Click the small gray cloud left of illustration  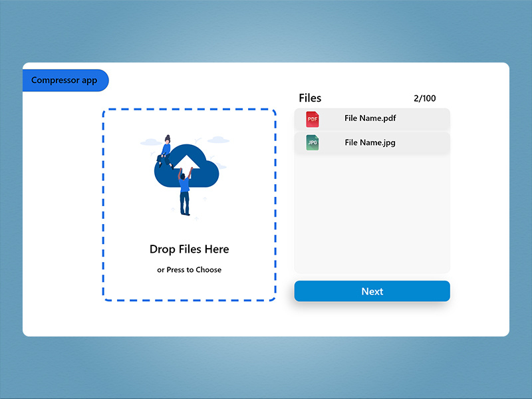click(x=150, y=142)
